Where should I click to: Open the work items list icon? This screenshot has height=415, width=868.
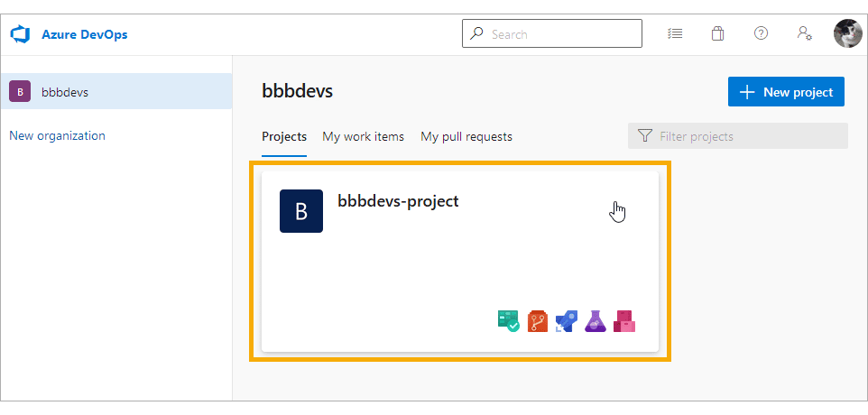tap(675, 33)
